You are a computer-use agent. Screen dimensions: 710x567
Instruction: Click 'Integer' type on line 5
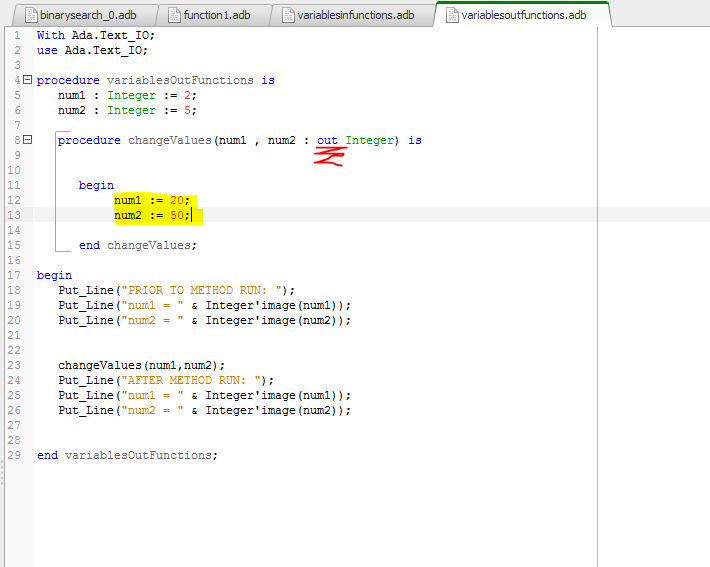(131, 96)
